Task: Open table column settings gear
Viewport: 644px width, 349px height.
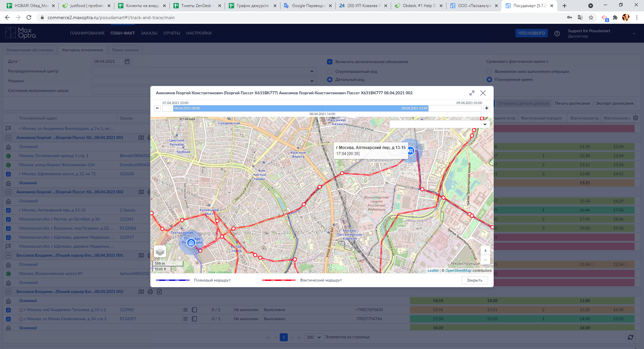Action: click(x=636, y=118)
